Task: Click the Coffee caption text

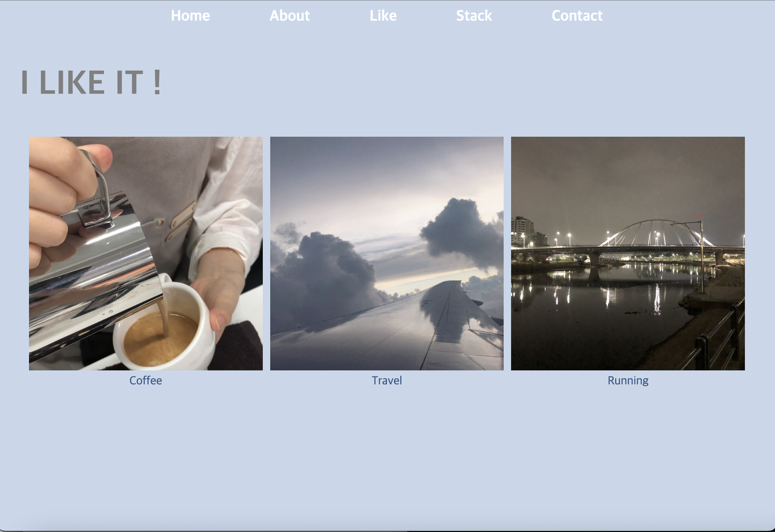Action: tap(146, 380)
